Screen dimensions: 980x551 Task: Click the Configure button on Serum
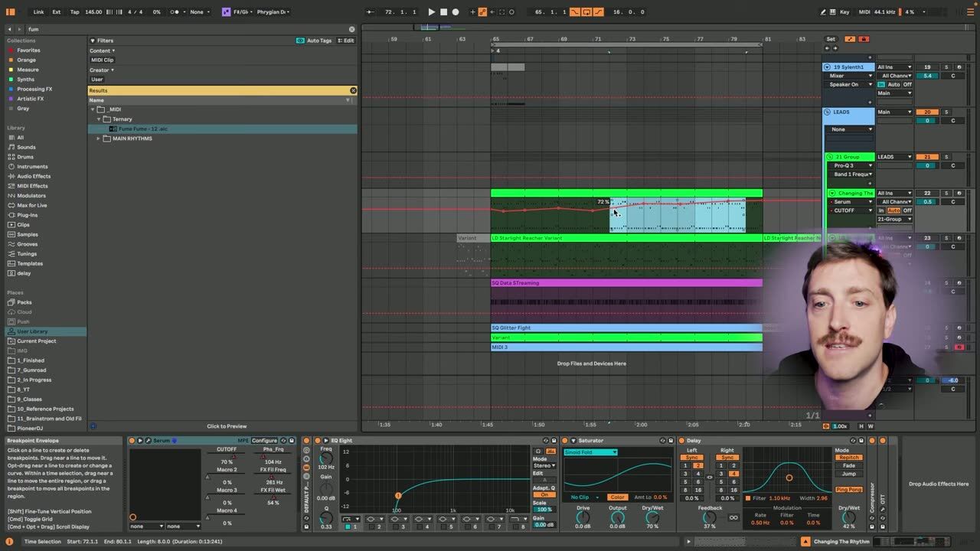coord(264,441)
